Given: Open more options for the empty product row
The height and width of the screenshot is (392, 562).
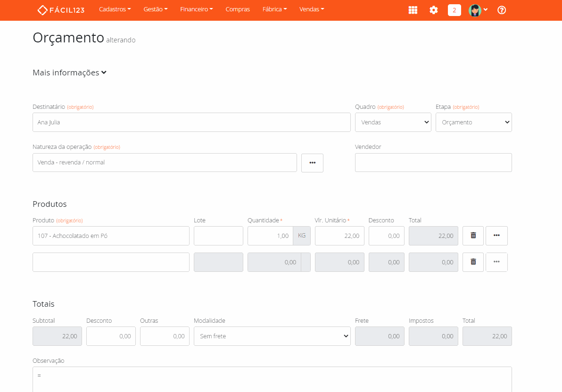Looking at the screenshot, I should pyautogui.click(x=496, y=262).
